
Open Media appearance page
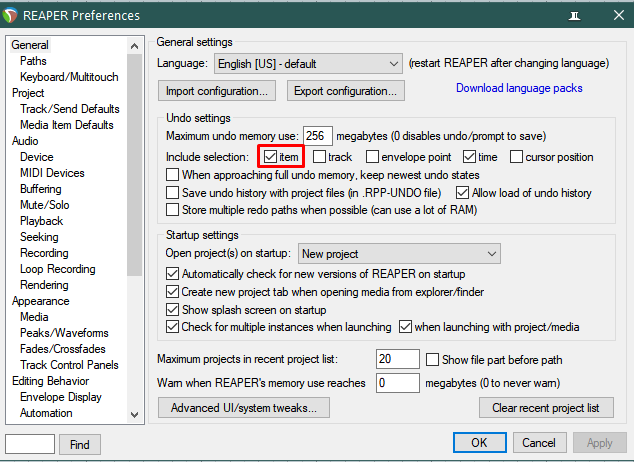tap(34, 317)
